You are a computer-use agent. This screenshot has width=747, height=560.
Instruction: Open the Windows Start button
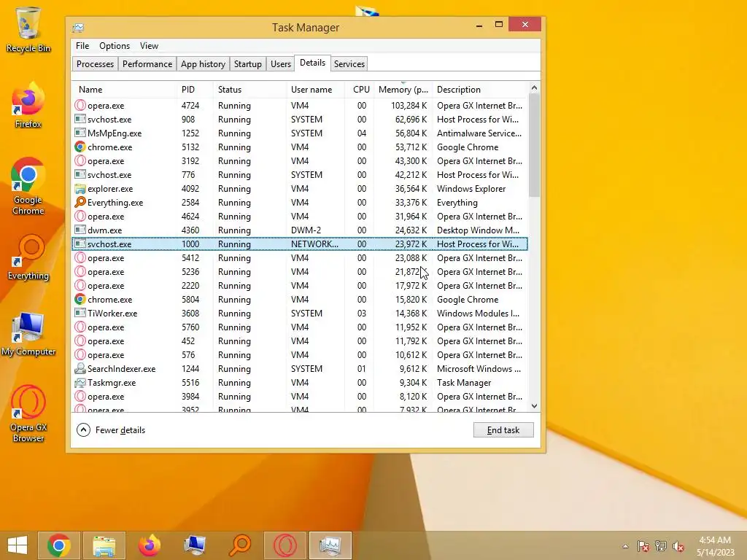(18, 545)
